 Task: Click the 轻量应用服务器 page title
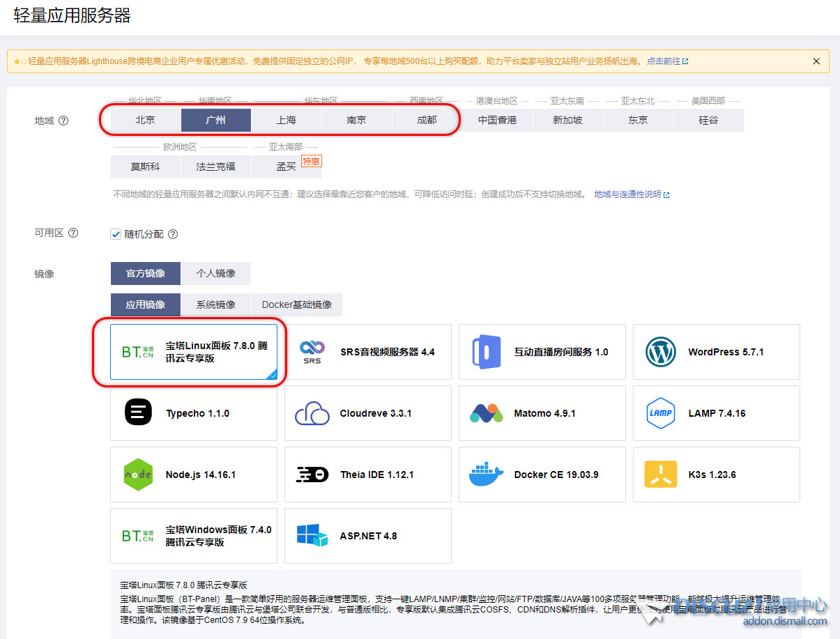72,16
